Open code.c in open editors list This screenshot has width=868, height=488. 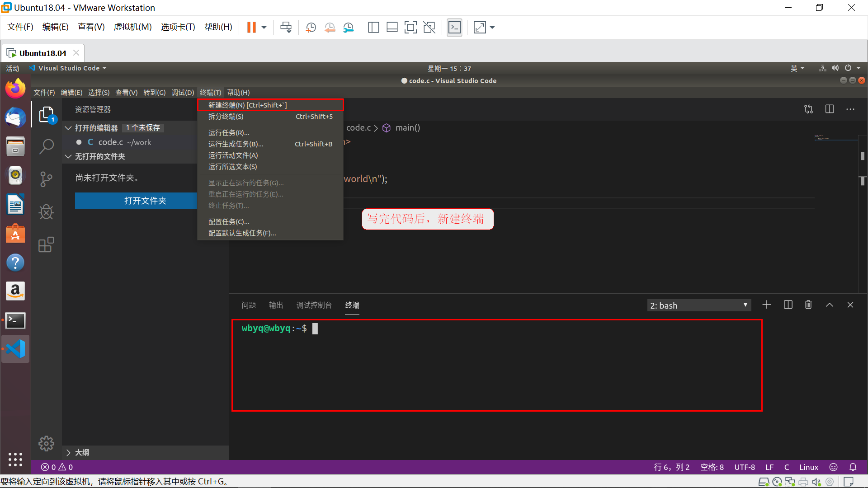point(111,142)
